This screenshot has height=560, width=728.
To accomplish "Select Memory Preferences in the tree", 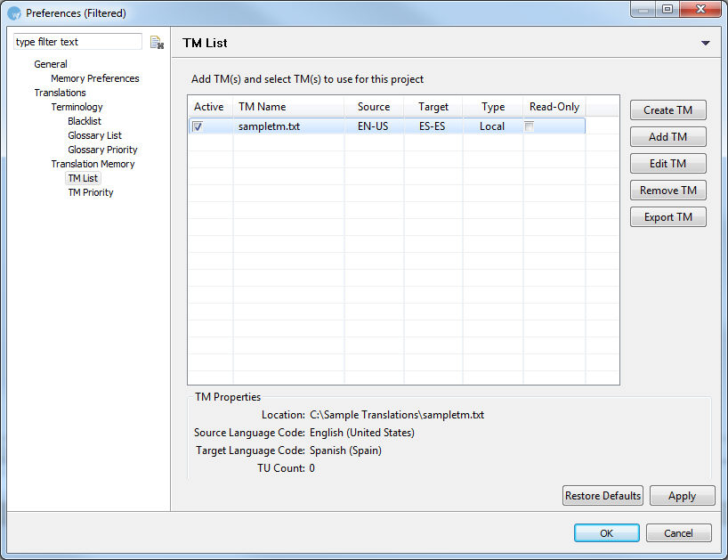I will (94, 78).
